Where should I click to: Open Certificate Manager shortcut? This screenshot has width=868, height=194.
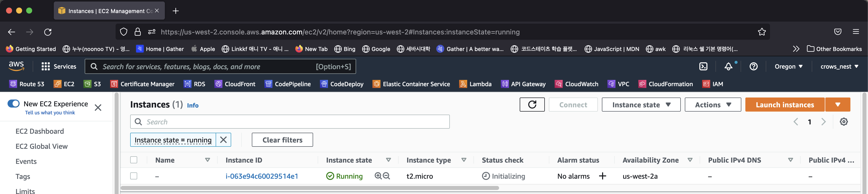[142, 84]
